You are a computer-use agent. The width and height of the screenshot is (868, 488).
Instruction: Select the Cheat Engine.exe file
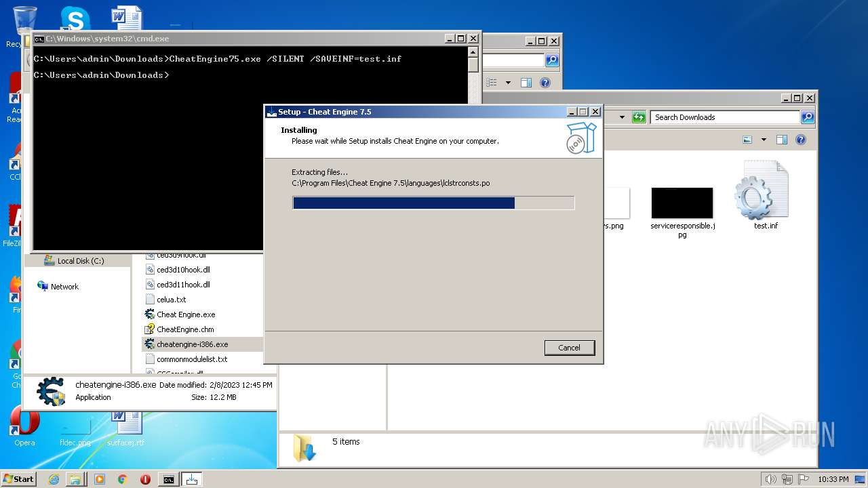point(180,314)
